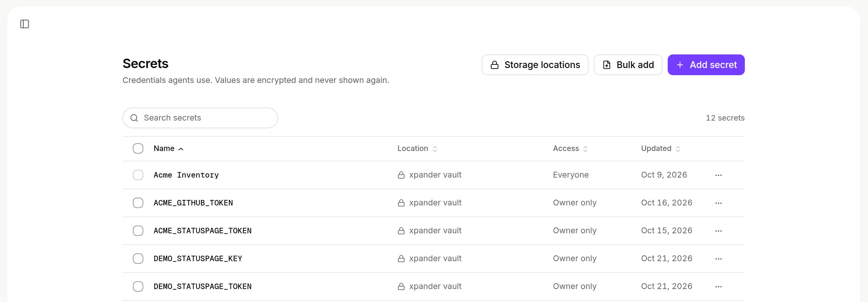Click the lock icon in ACME_STATUSPAGE_TOKEN row

coord(401,231)
